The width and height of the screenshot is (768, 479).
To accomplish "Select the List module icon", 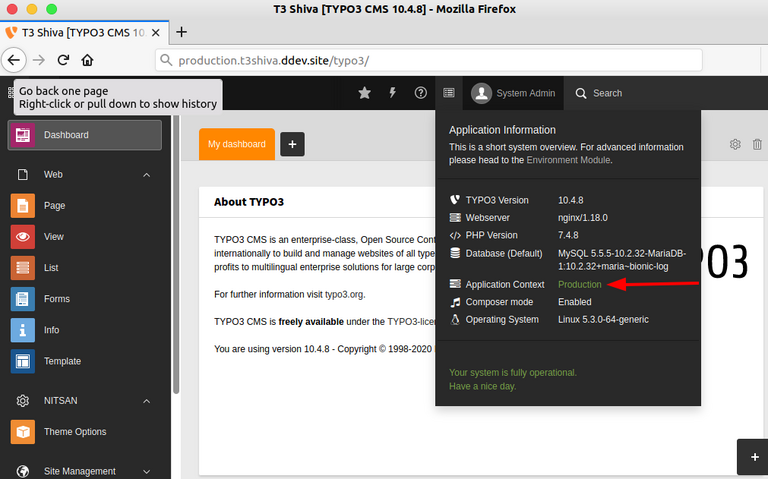I will coord(23,268).
